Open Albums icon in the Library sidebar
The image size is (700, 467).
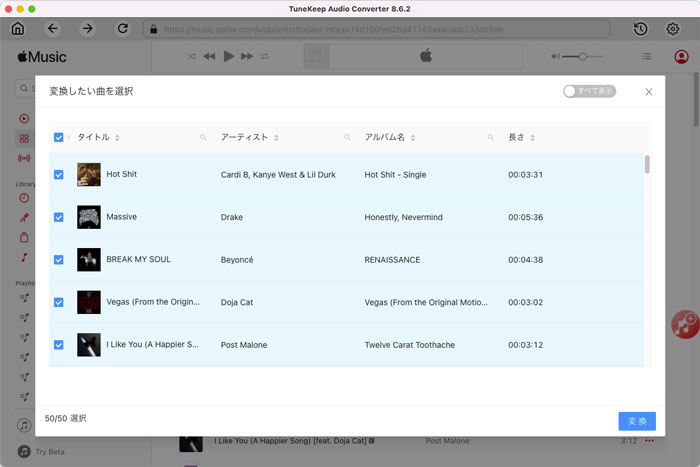tap(24, 238)
